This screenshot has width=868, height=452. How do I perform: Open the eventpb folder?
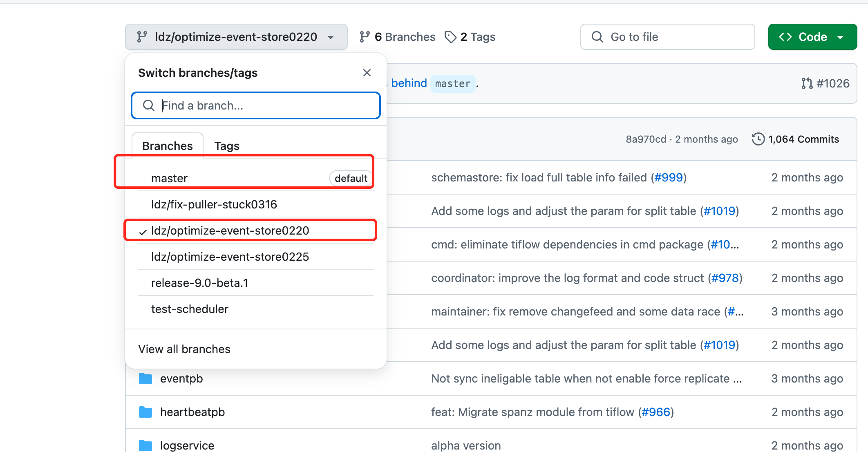181,378
